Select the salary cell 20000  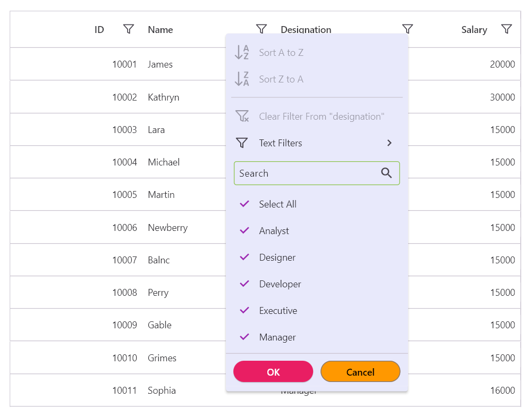pos(502,64)
